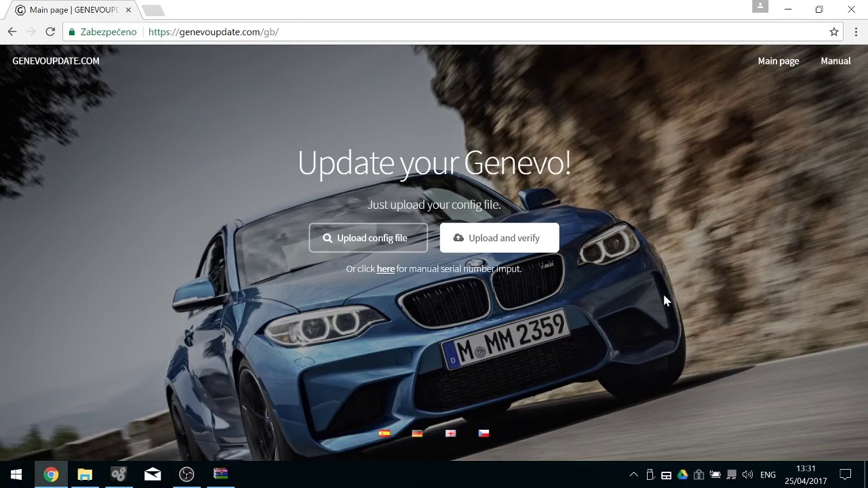Pick the Czech flag language
The width and height of the screenshot is (868, 488).
[484, 433]
